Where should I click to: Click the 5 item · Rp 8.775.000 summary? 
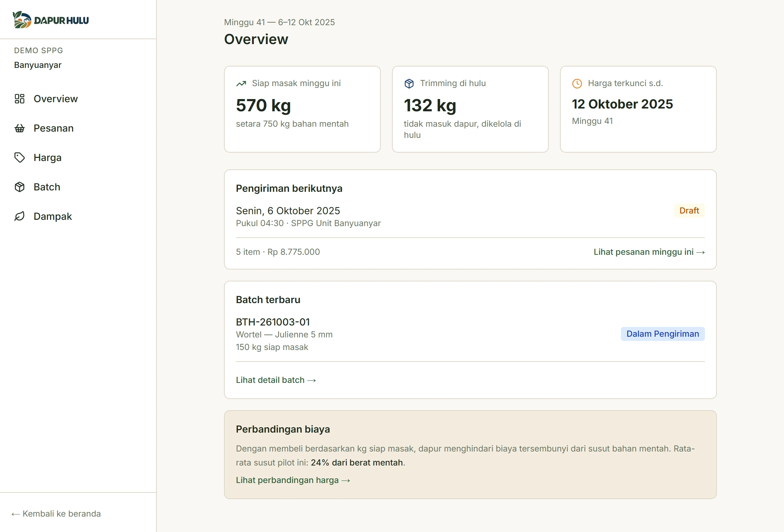tap(278, 252)
